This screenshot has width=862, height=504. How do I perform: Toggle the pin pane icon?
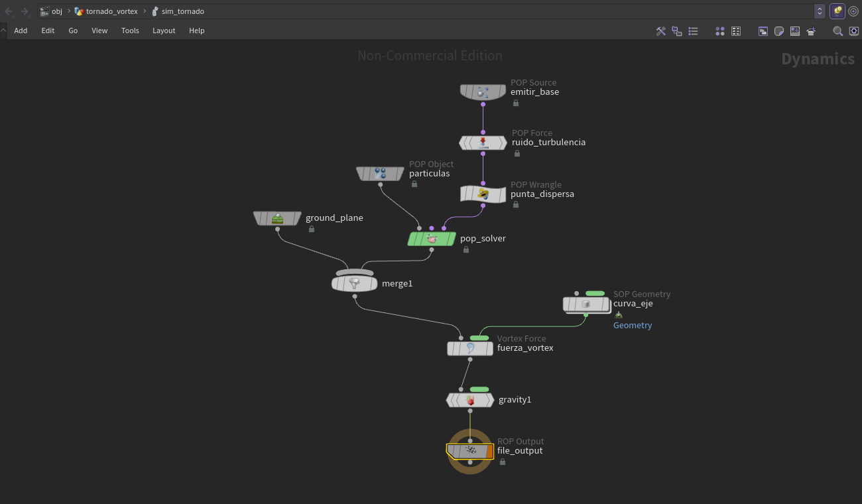(x=837, y=11)
